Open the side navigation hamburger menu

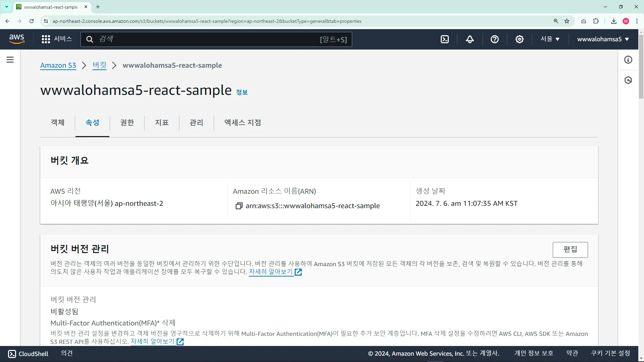click(10, 60)
